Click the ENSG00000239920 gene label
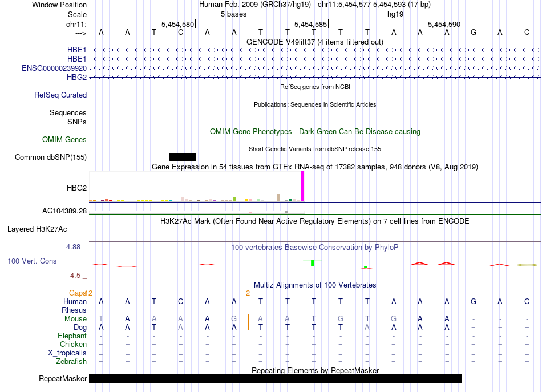The image size is (542, 392). tap(54, 68)
